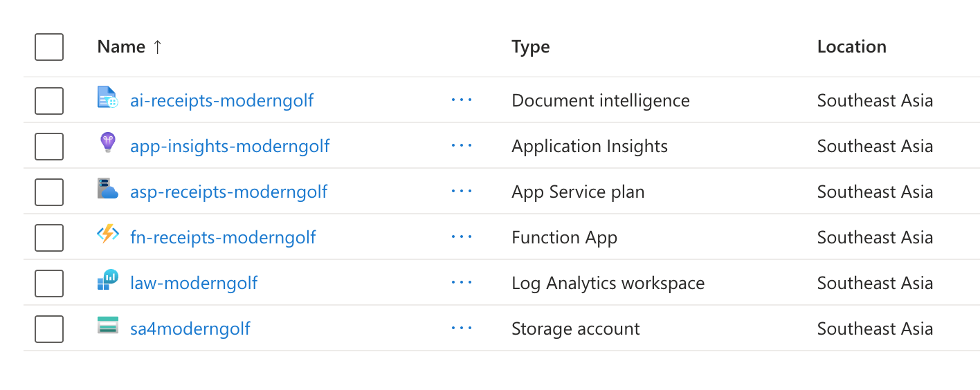Click the Storage account icon for sa4moderngolf
Image resolution: width=980 pixels, height=390 pixels.
108,325
